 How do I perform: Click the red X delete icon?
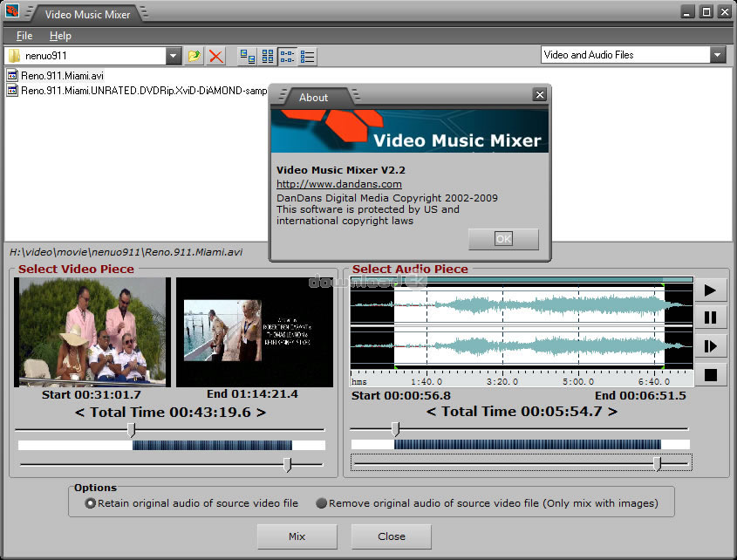click(216, 56)
